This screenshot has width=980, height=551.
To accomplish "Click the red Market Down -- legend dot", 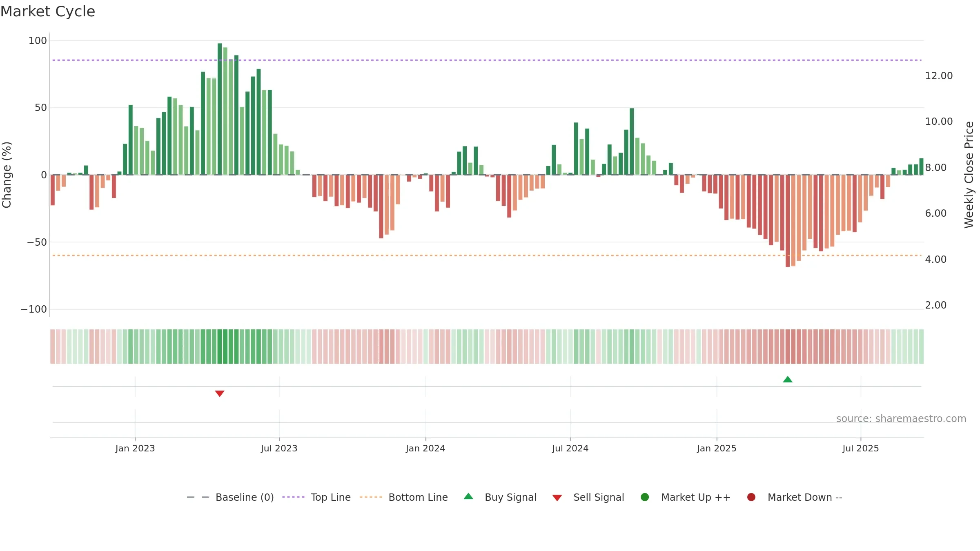I will [x=751, y=497].
